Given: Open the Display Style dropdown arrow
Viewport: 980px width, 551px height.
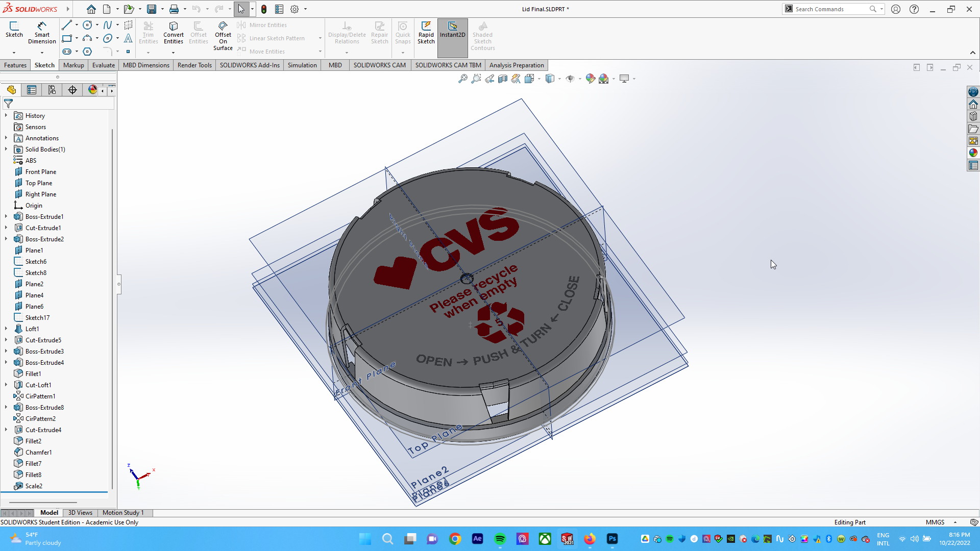Looking at the screenshot, I should [559, 79].
